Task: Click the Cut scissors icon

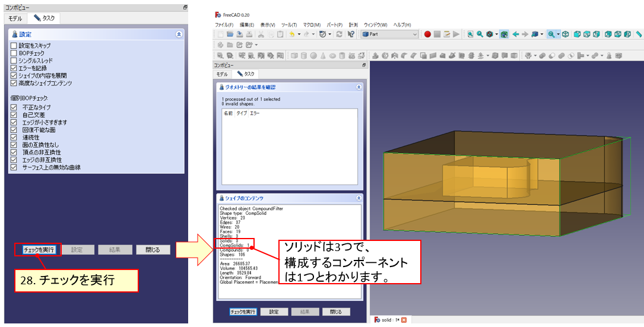Action: 261,34
